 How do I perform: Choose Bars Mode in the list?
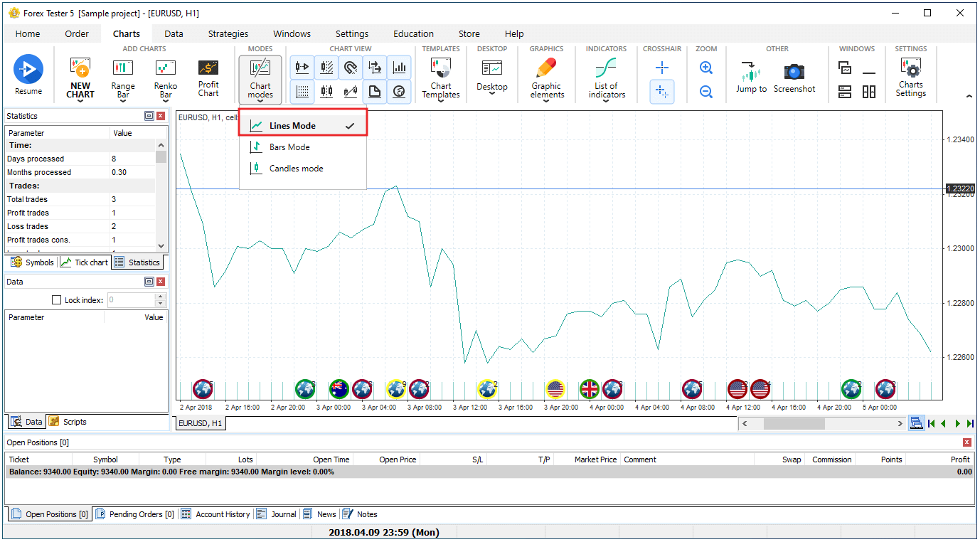[289, 147]
